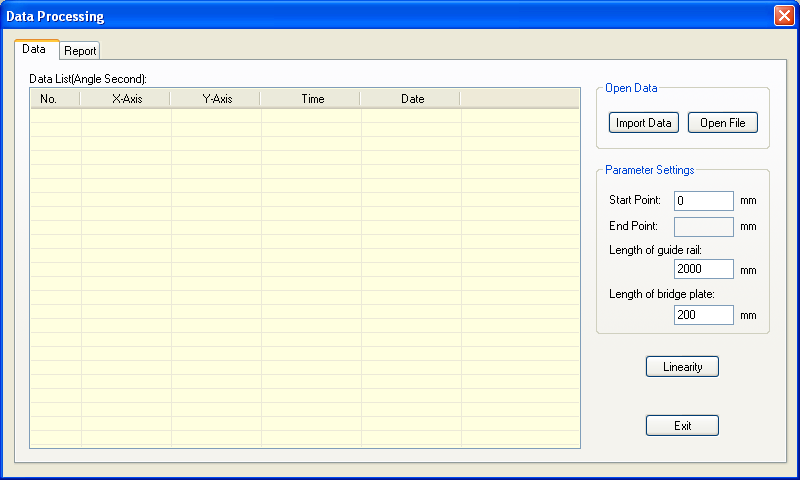Click the Date column header
The image size is (800, 480).
[x=412, y=99]
